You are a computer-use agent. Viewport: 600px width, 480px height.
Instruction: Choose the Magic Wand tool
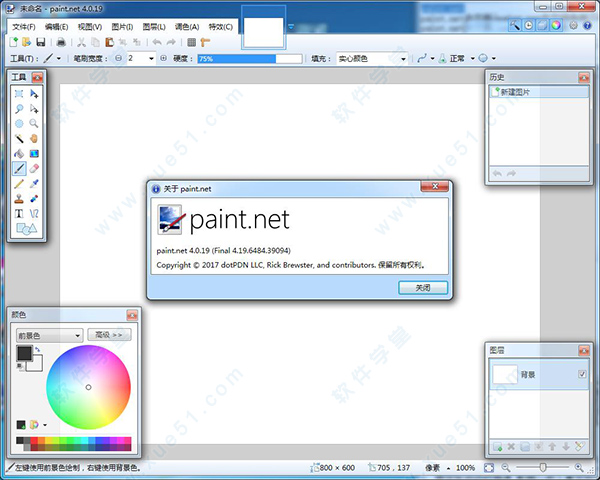tap(19, 139)
